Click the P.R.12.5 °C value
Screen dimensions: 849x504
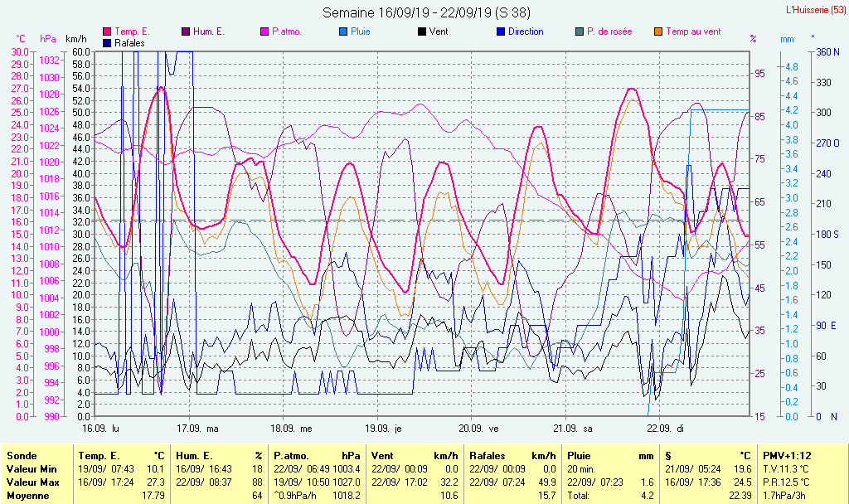[786, 482]
